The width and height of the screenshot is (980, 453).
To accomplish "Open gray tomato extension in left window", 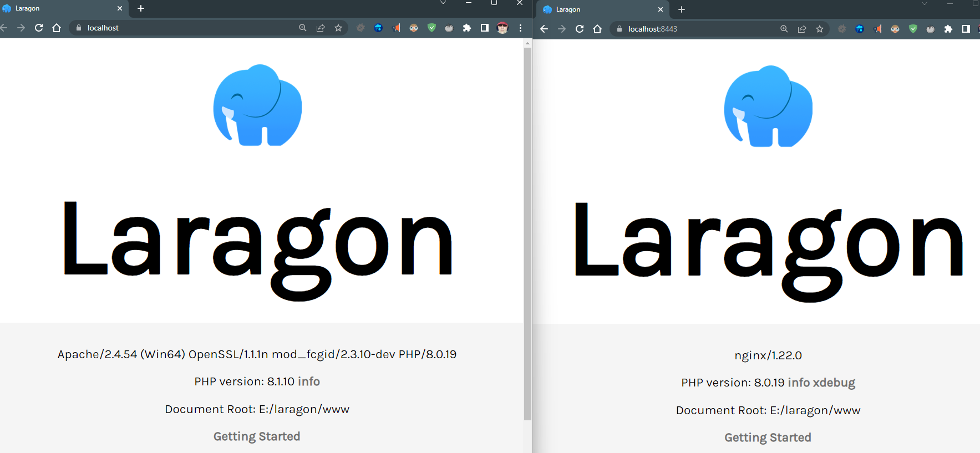I will point(449,28).
